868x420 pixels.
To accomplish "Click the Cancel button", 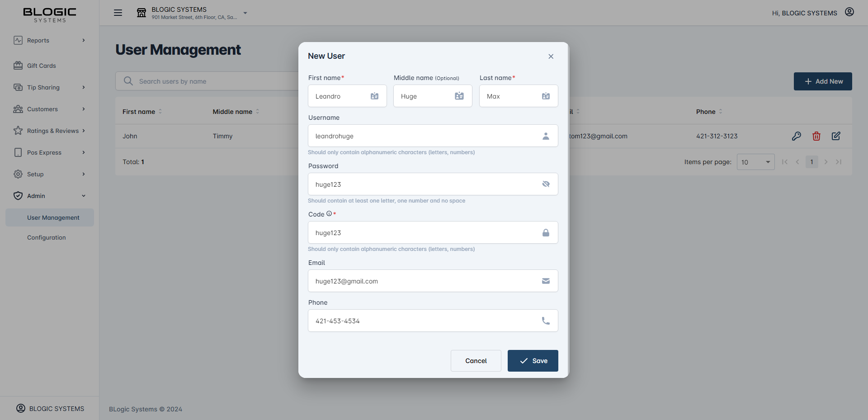I will point(476,361).
